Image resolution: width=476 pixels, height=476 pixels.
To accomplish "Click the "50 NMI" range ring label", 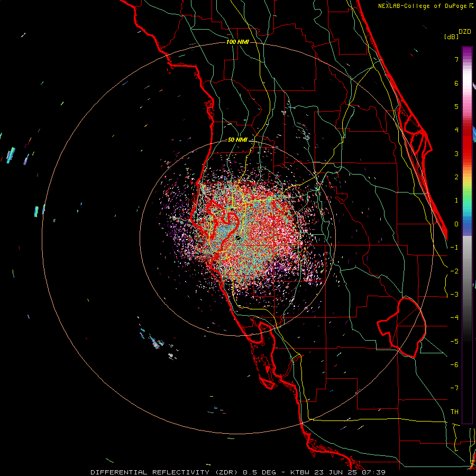I will click(x=237, y=140).
